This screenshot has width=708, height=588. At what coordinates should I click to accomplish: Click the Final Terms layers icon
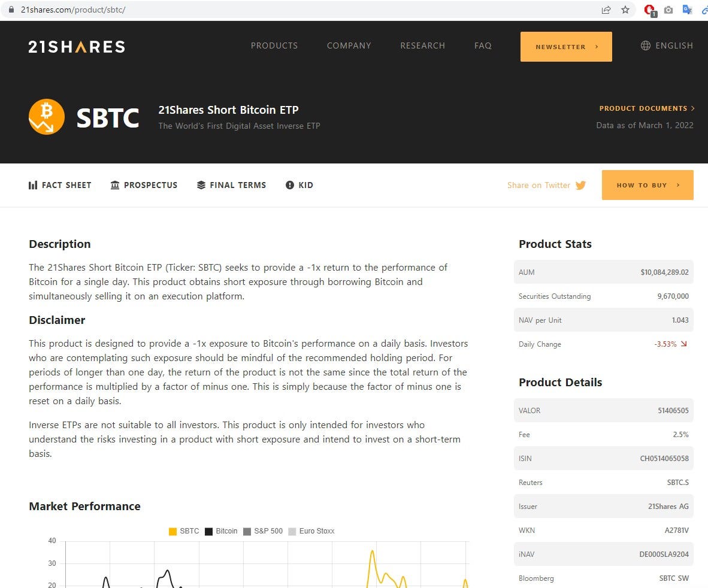[201, 185]
